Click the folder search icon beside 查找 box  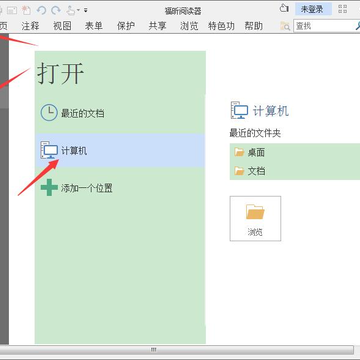285,26
